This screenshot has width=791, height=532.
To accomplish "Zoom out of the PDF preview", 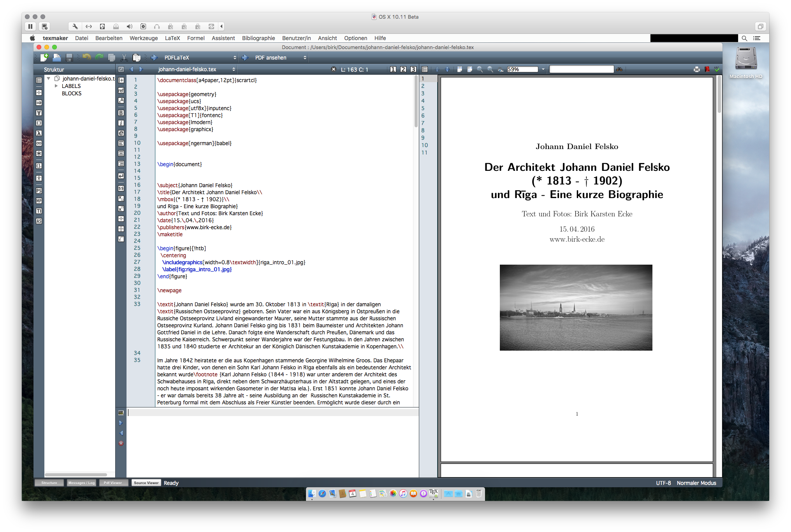I will pyautogui.click(x=490, y=69).
